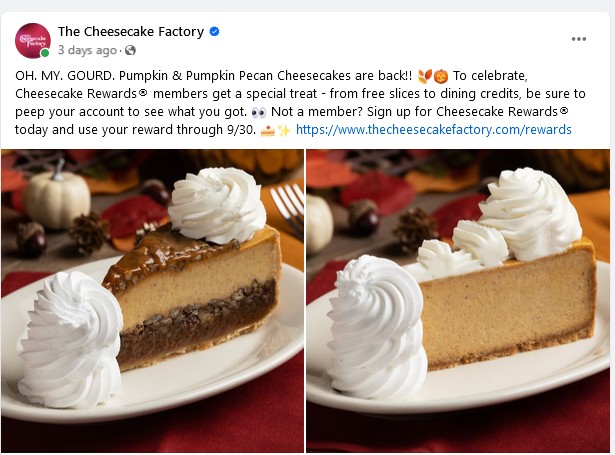The image size is (615, 455).
Task: Click the sparkles emoji before the link
Action: point(284,130)
